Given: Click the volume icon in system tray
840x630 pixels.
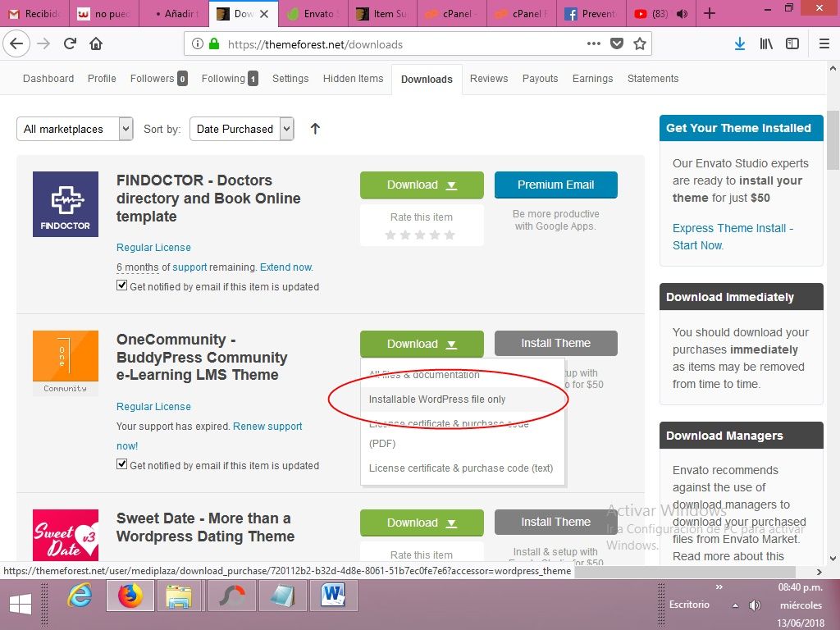Looking at the screenshot, I should pyautogui.click(x=755, y=605).
